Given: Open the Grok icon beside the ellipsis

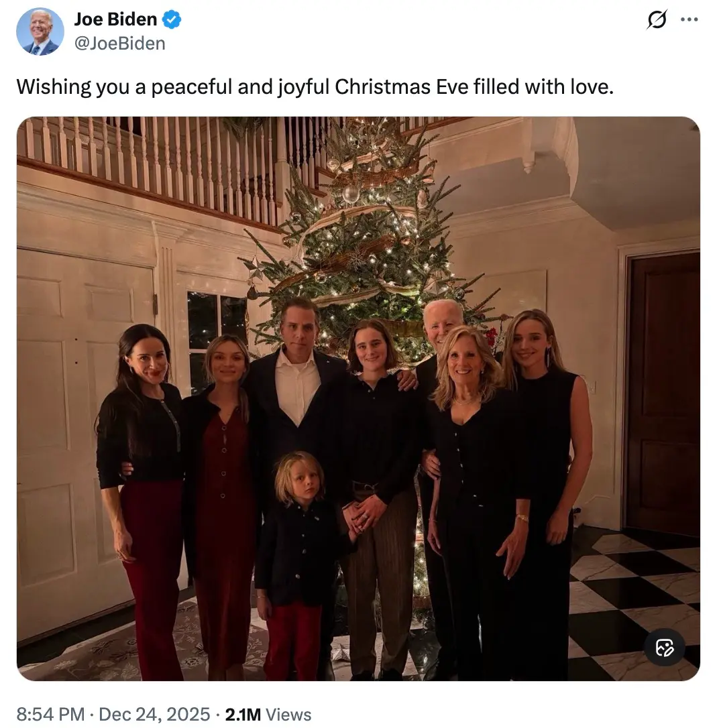Looking at the screenshot, I should click(657, 21).
